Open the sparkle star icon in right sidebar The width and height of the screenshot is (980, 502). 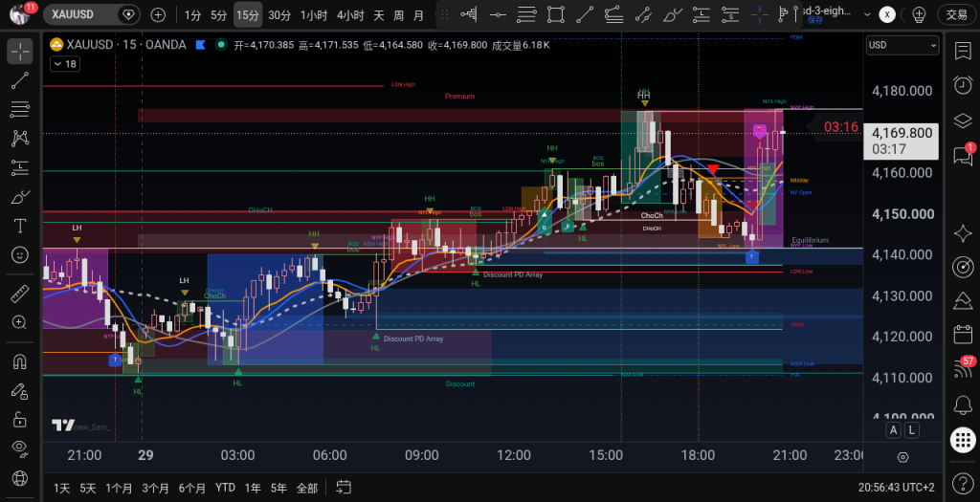[x=963, y=233]
